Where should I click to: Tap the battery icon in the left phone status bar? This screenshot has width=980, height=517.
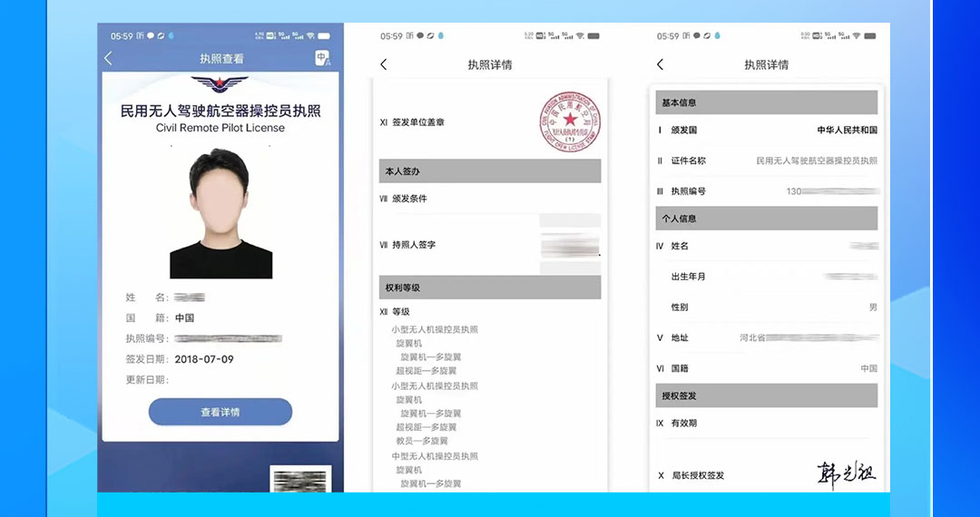(x=324, y=36)
